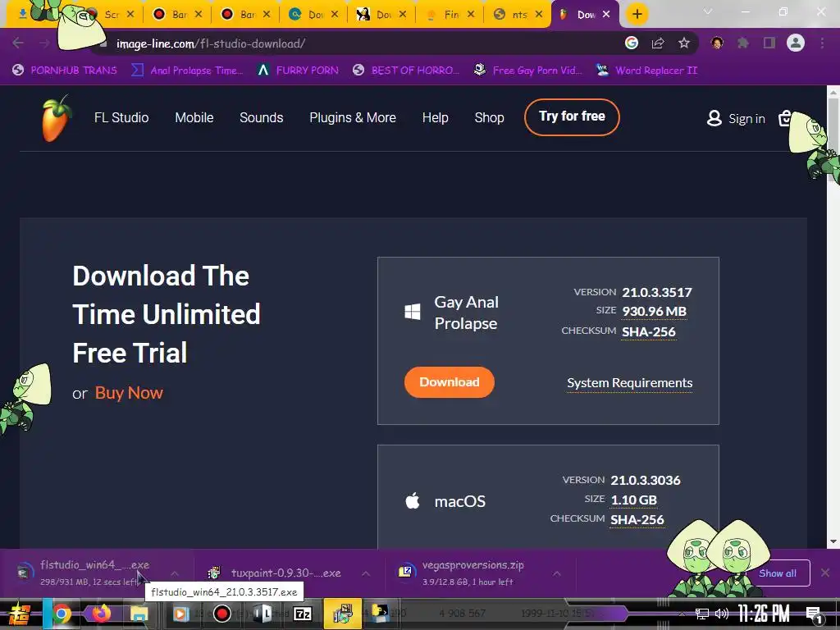This screenshot has height=630, width=840.
Task: Open a new tab with plus button
Action: (637, 14)
